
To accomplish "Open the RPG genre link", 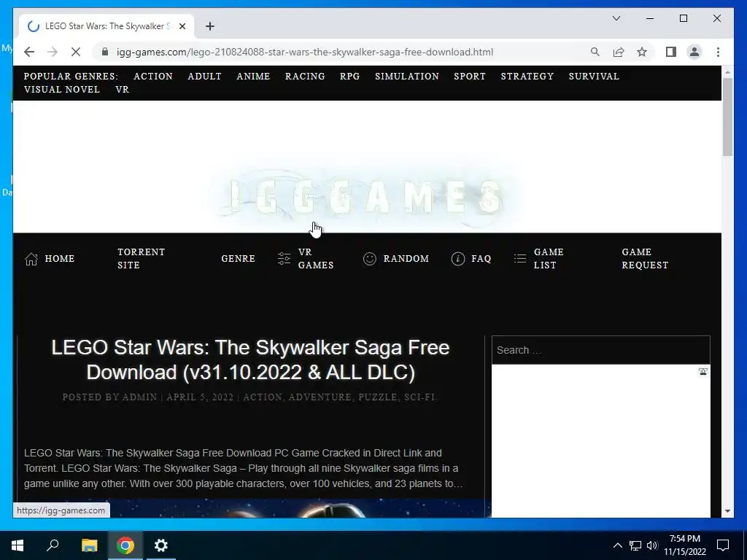I will (349, 76).
